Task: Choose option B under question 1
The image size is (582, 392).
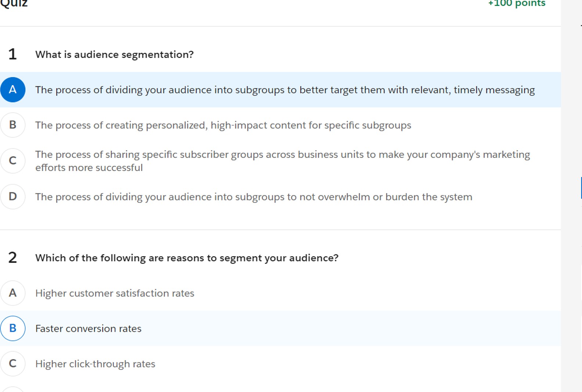Action: coord(13,125)
